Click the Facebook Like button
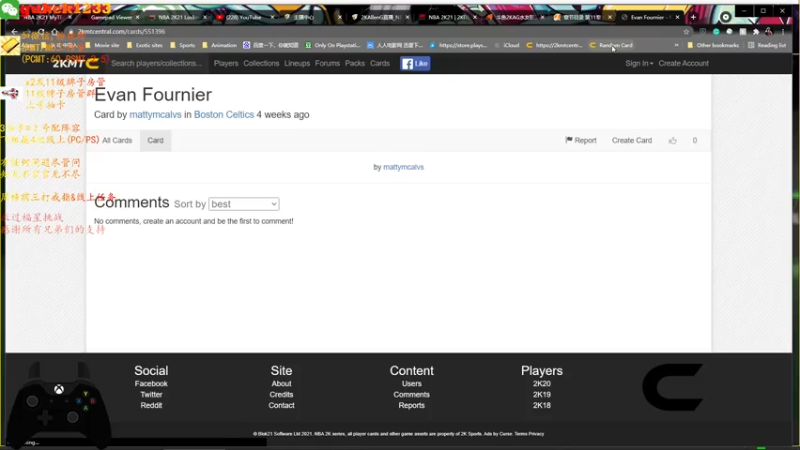The height and width of the screenshot is (450, 800). click(415, 63)
